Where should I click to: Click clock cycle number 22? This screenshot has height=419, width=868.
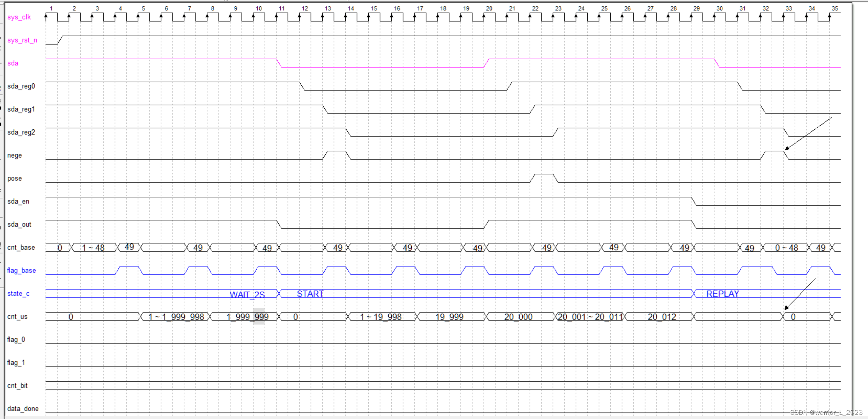[535, 8]
